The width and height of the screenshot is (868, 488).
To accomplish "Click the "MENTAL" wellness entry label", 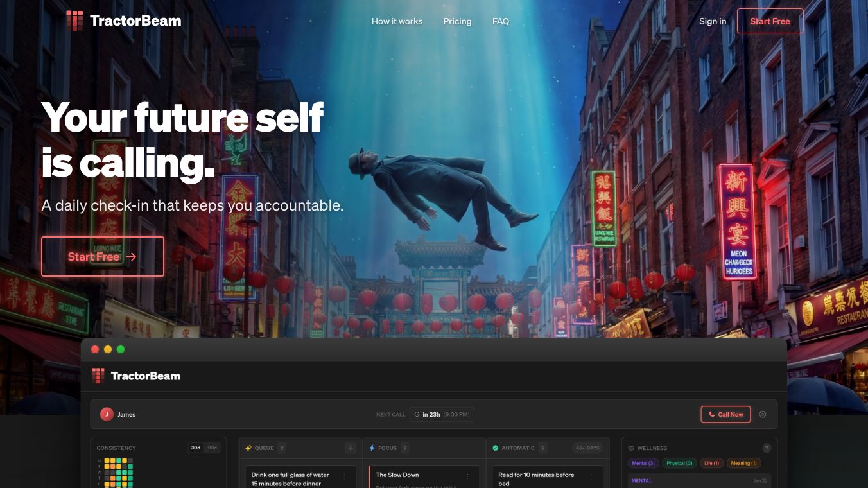I will tap(641, 480).
